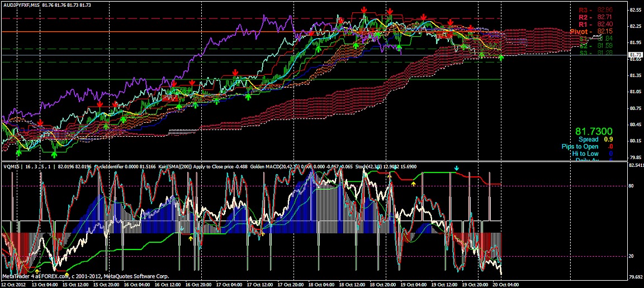Click the 12 Oct 2012 date on time axis
The height and width of the screenshot is (288, 644).
(14, 284)
